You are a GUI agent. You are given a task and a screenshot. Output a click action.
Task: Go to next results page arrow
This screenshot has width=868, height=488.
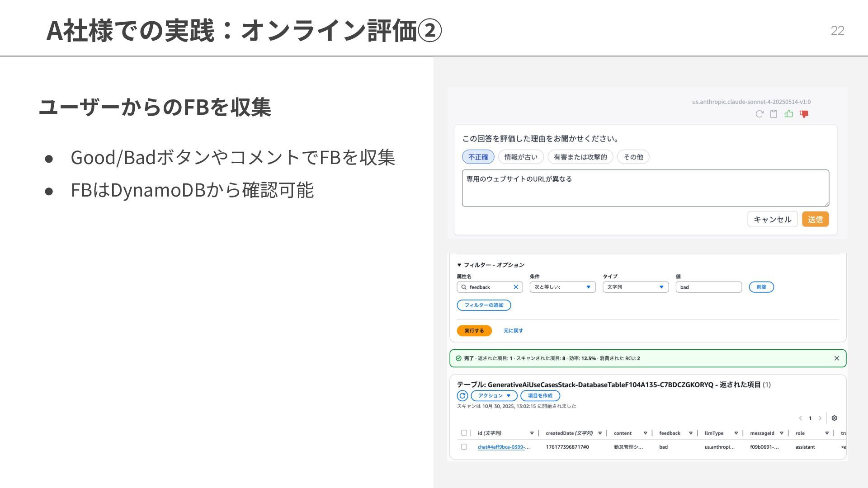click(820, 418)
